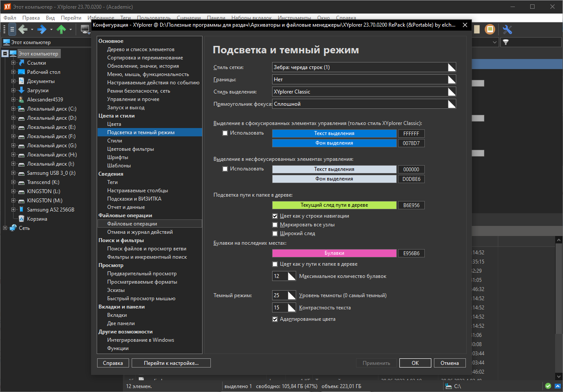Uncheck Адаптированные цвета
The image size is (563, 392).
point(275,319)
